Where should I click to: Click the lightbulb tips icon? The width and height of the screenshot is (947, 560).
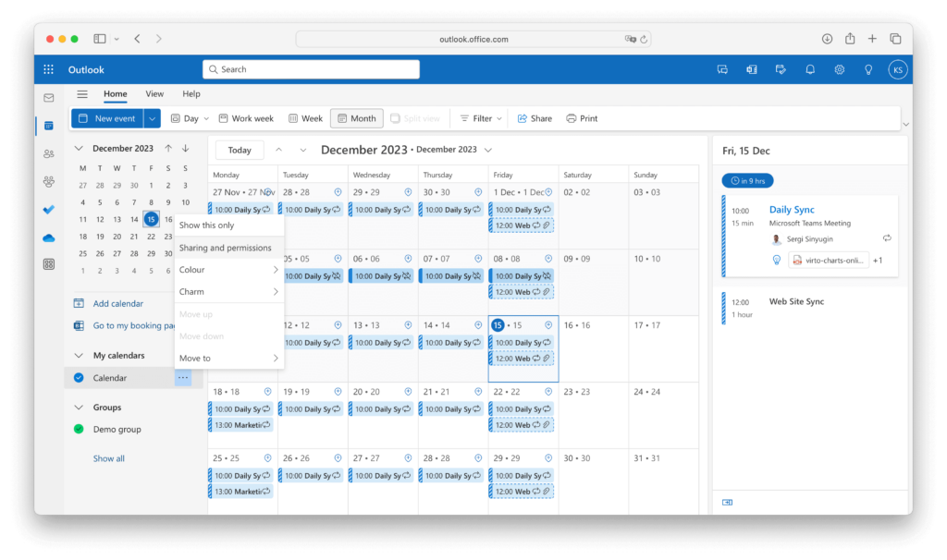867,69
